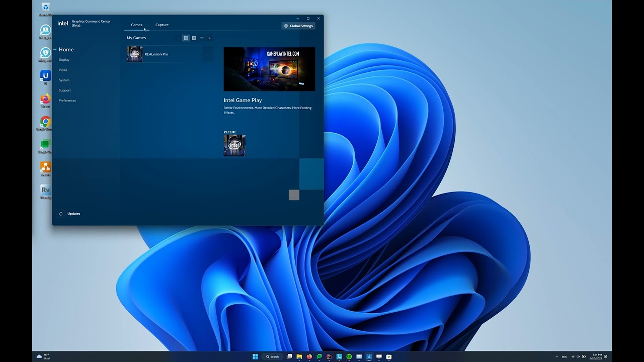Add a game with the plus icon
Viewport: 644px width, 362px height.
coord(210,38)
